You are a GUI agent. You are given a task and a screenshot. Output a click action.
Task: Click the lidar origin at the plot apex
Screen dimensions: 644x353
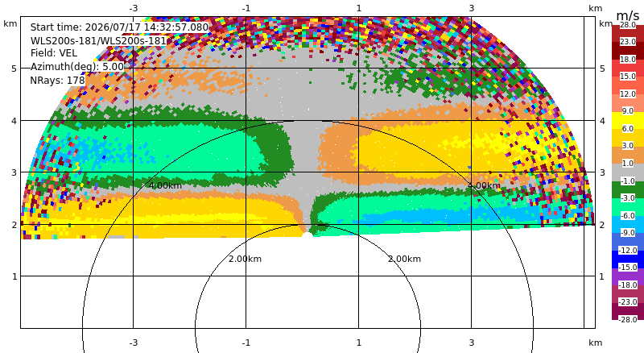tap(307, 235)
